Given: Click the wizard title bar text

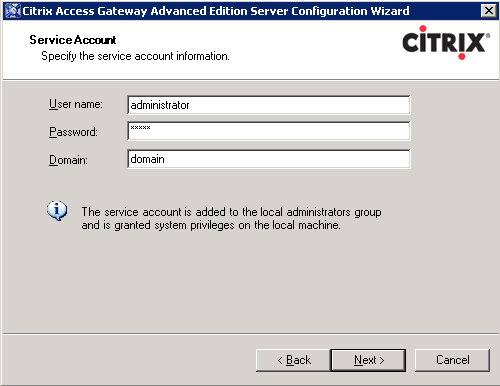Looking at the screenshot, I should click(216, 11).
